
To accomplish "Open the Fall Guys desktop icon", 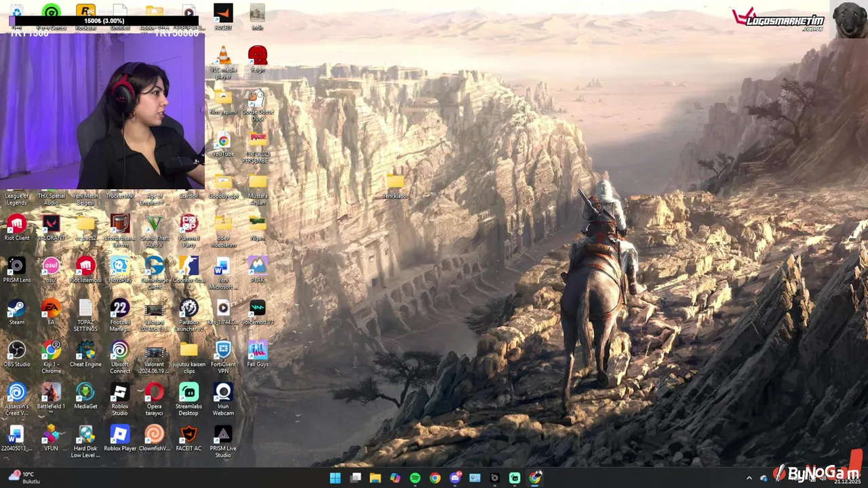I will point(258,354).
